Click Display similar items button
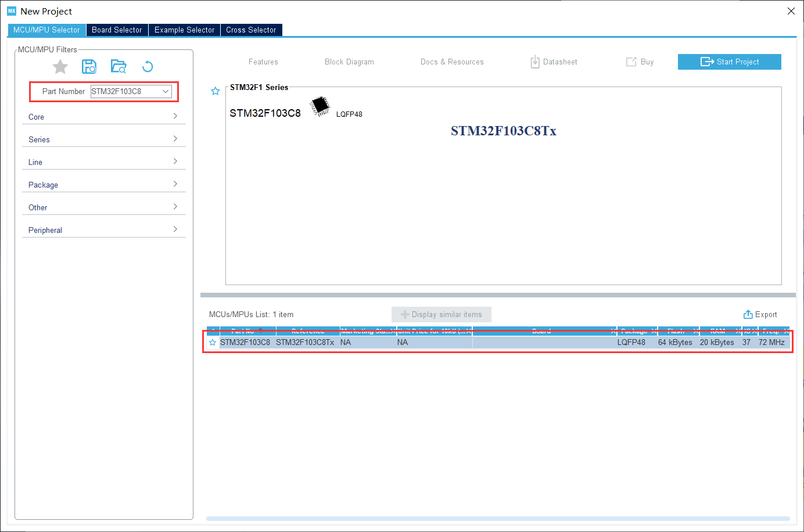The width and height of the screenshot is (804, 532). (x=442, y=314)
